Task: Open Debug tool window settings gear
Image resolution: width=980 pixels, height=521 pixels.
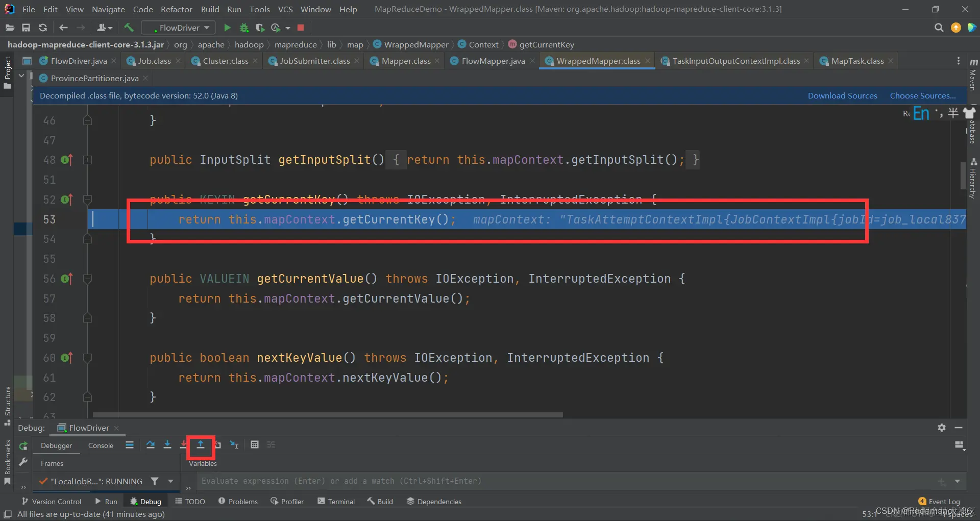Action: coord(942,428)
